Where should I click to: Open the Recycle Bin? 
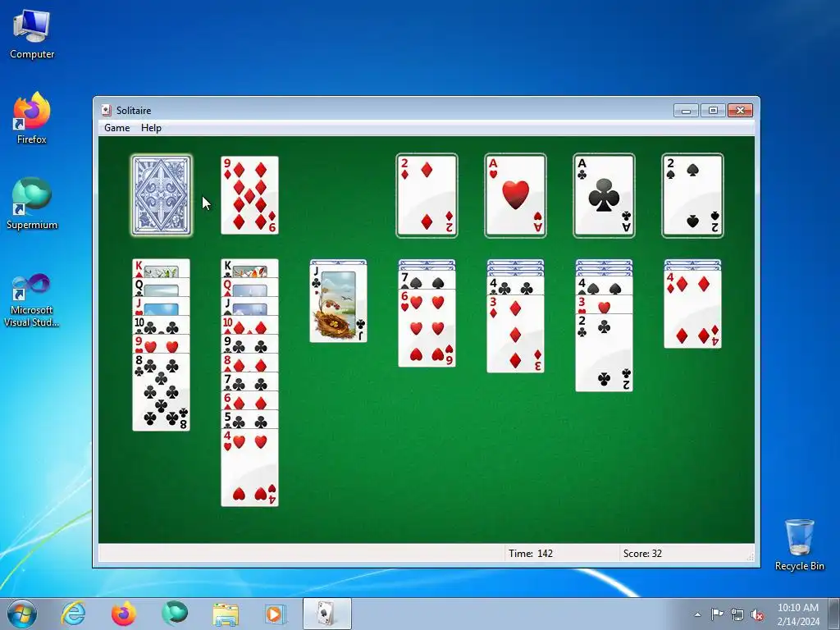799,545
